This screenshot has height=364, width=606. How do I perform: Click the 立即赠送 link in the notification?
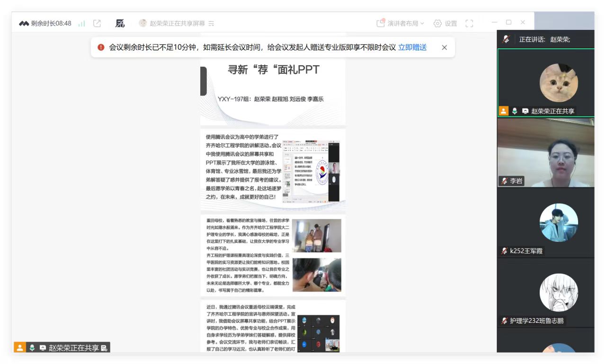412,47
